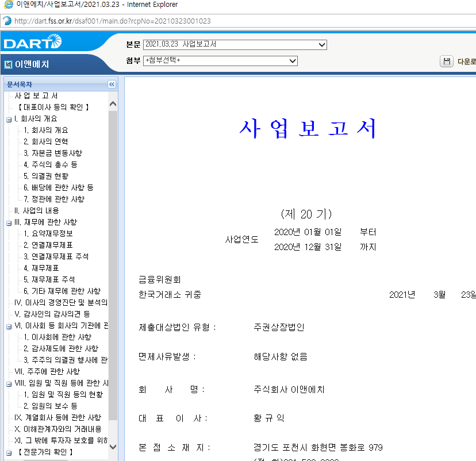
Task: Open '7. 정관에 관한 사항' section
Action: click(55, 199)
